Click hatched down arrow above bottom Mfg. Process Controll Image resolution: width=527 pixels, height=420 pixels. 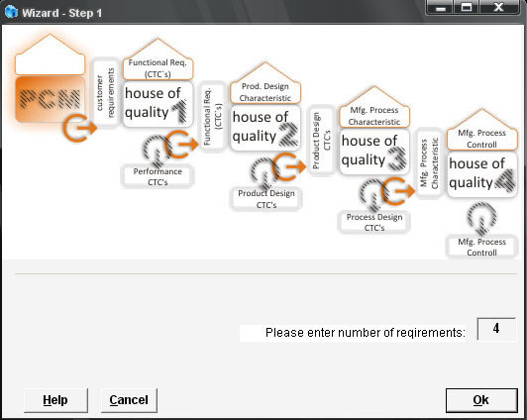click(482, 218)
